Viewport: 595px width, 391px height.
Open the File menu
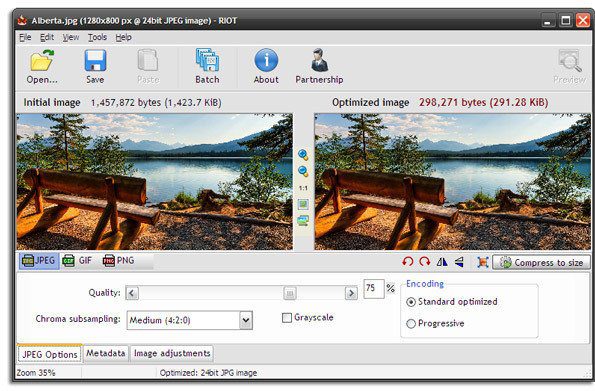[25, 37]
